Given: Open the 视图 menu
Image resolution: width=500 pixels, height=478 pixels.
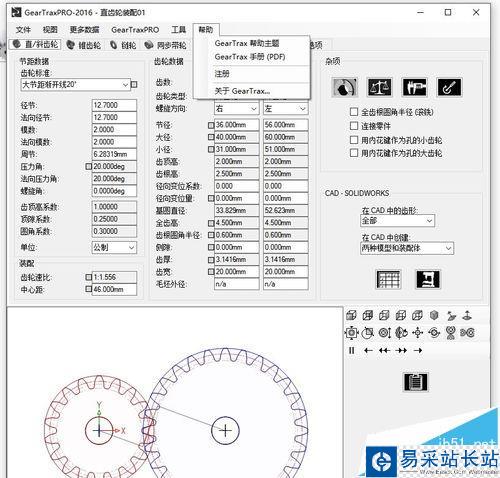Looking at the screenshot, I should point(50,30).
